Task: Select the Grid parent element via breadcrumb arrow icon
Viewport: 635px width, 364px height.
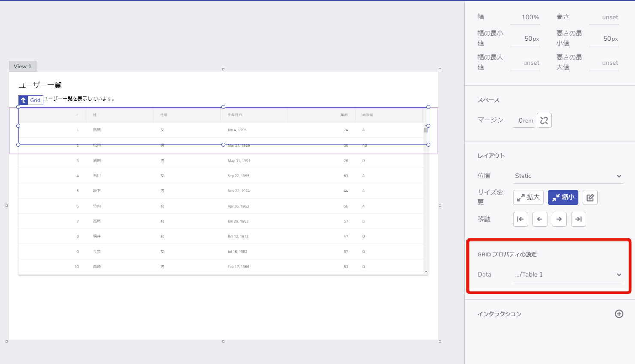Action: tap(22, 100)
